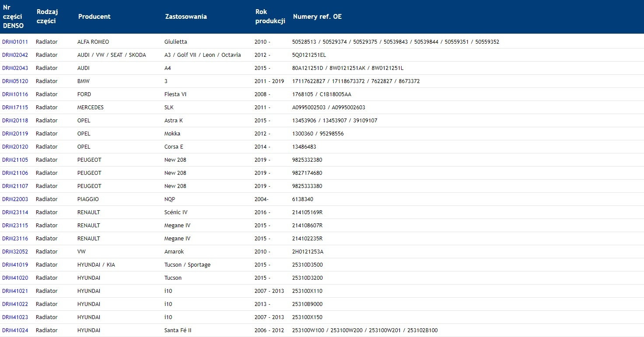Click the 'Zastosowania' column header
This screenshot has width=644, height=337.
point(185,17)
